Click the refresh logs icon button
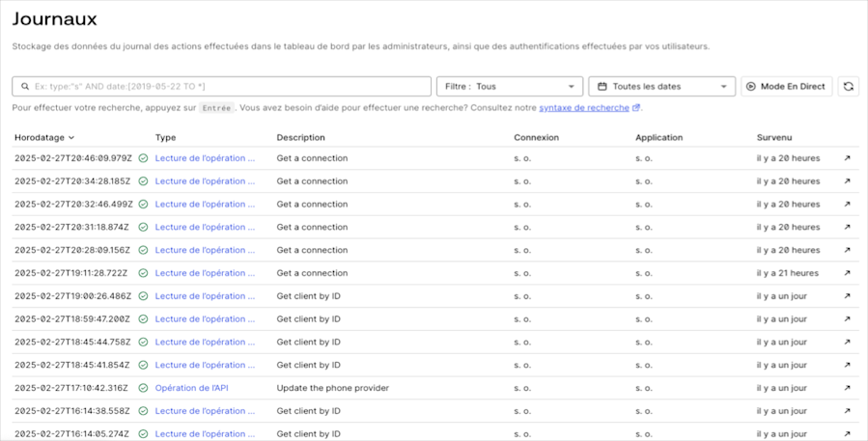This screenshot has height=441, width=868. pyautogui.click(x=848, y=86)
